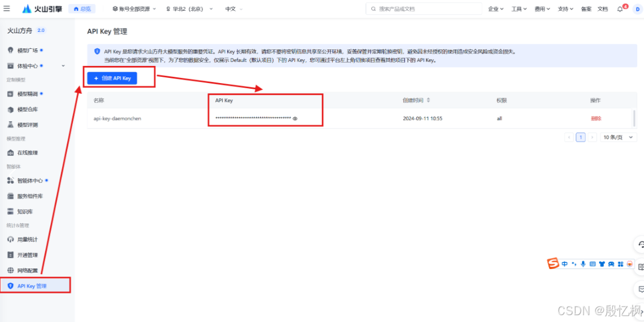The height and width of the screenshot is (322, 644).
Task: Open the Sogou toolbox grid icon
Action: click(621, 264)
